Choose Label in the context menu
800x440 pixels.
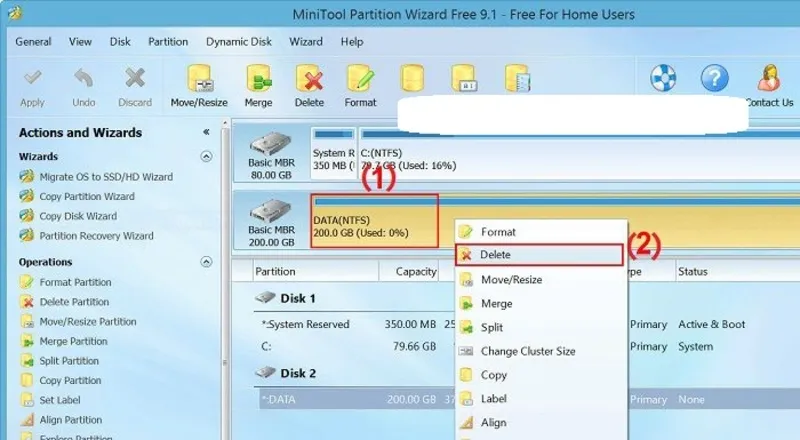pyautogui.click(x=541, y=399)
